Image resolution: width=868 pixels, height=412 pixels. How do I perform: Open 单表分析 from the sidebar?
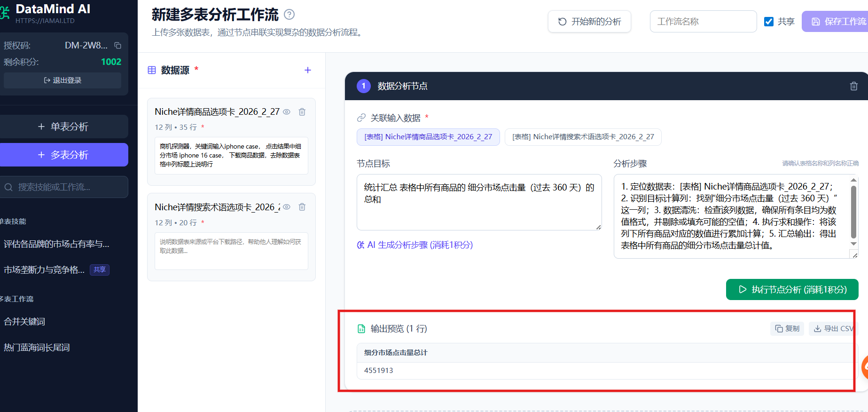[63, 127]
